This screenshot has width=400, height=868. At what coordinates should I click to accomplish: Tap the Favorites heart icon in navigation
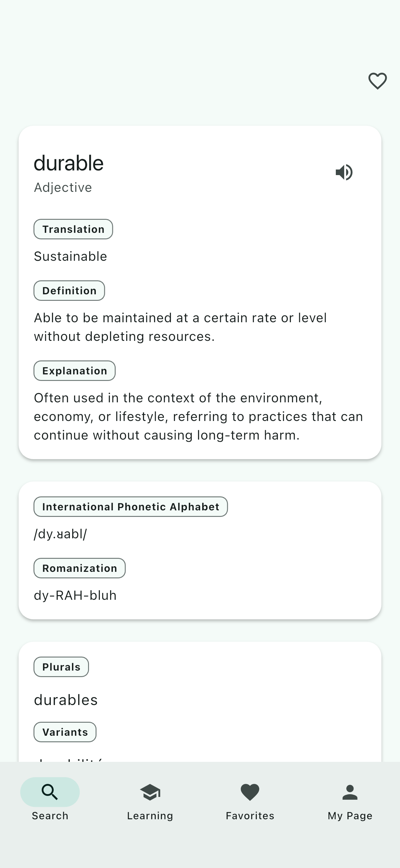click(x=250, y=792)
